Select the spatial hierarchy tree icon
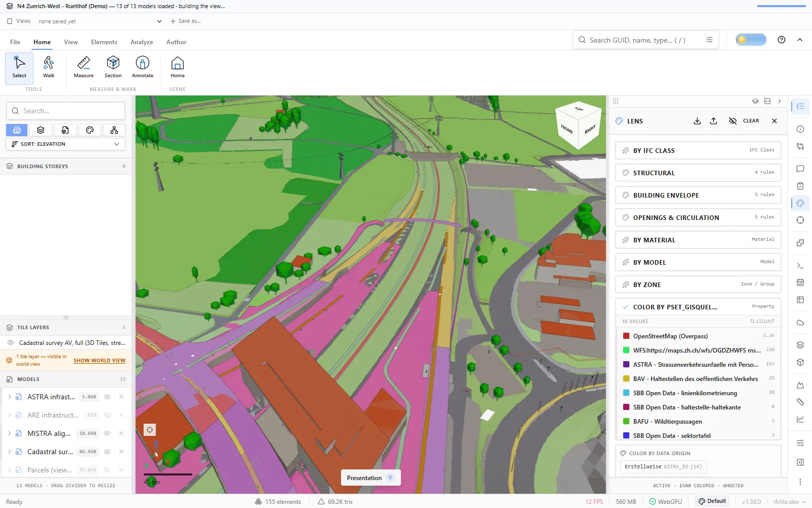This screenshot has height=508, width=812. point(114,130)
